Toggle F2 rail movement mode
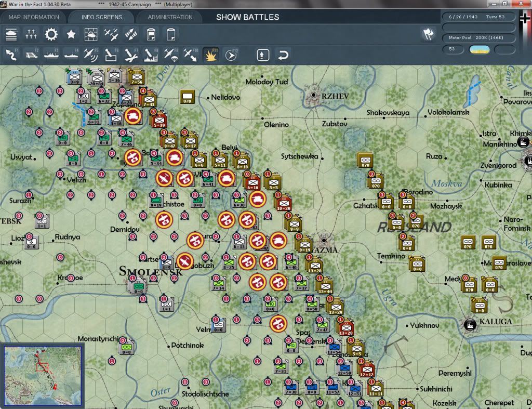 (x=32, y=55)
